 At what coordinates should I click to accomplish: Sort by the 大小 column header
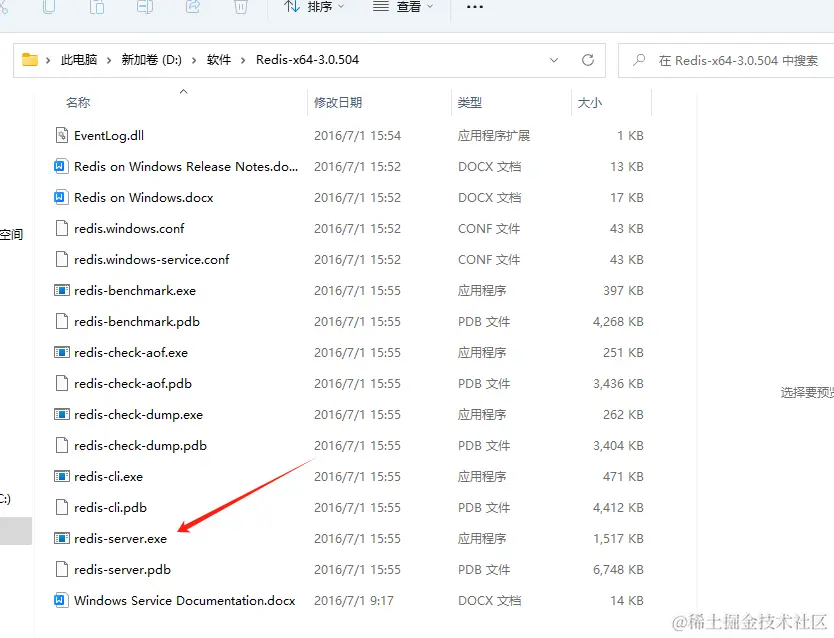click(590, 102)
